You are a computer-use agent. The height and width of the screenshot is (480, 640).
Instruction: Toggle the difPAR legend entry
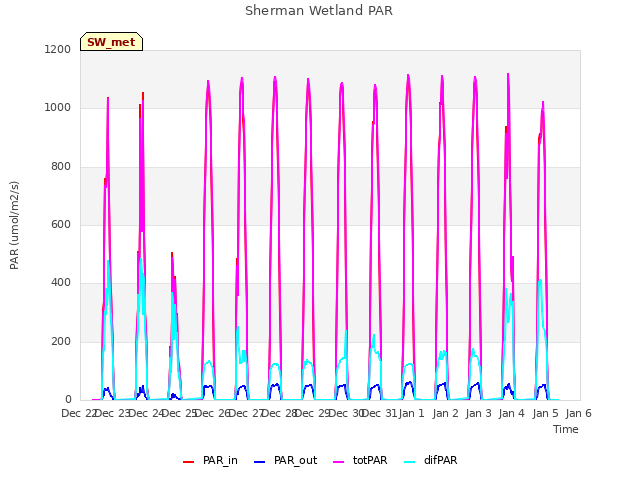pos(431,460)
